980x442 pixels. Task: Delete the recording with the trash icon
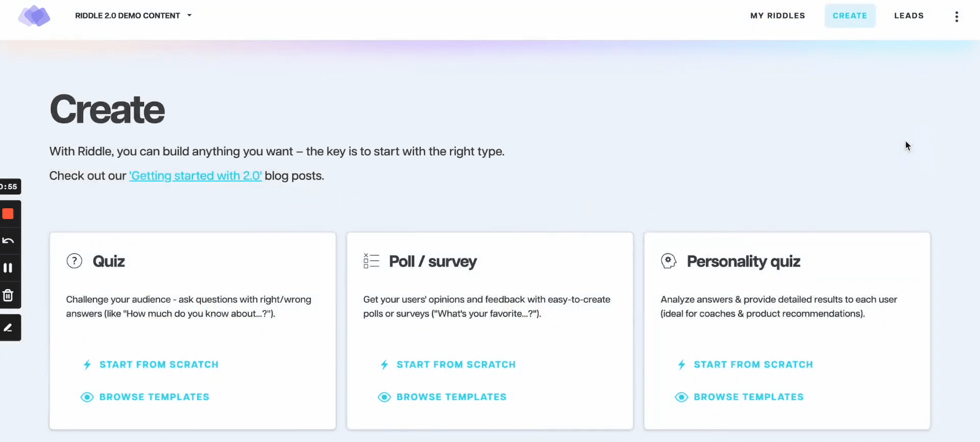coord(8,295)
